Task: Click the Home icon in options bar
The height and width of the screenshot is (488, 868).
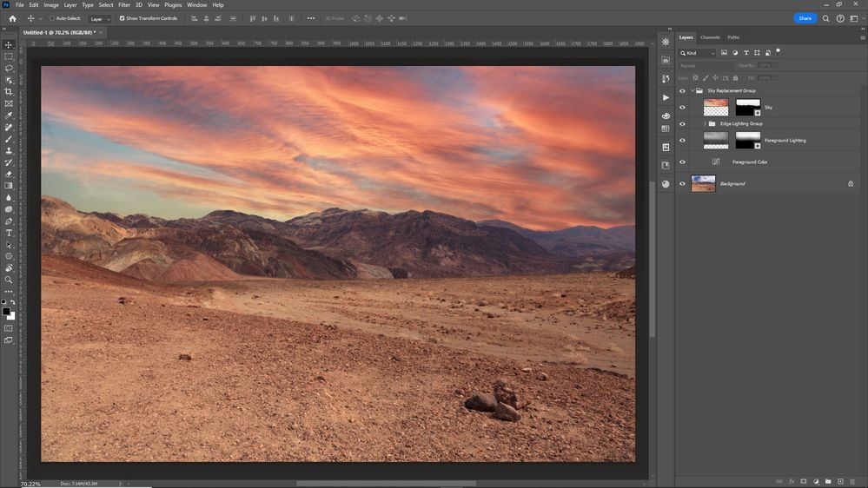Action: (x=12, y=18)
